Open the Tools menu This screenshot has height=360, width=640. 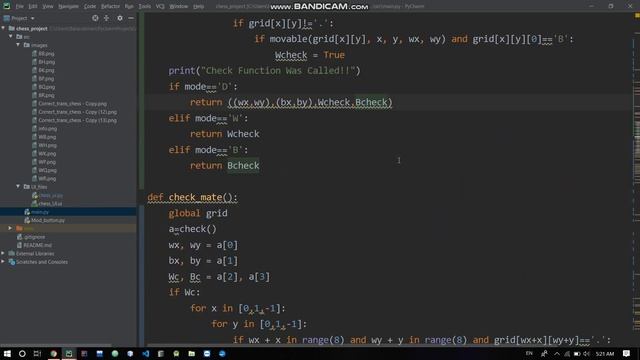(x=144, y=7)
